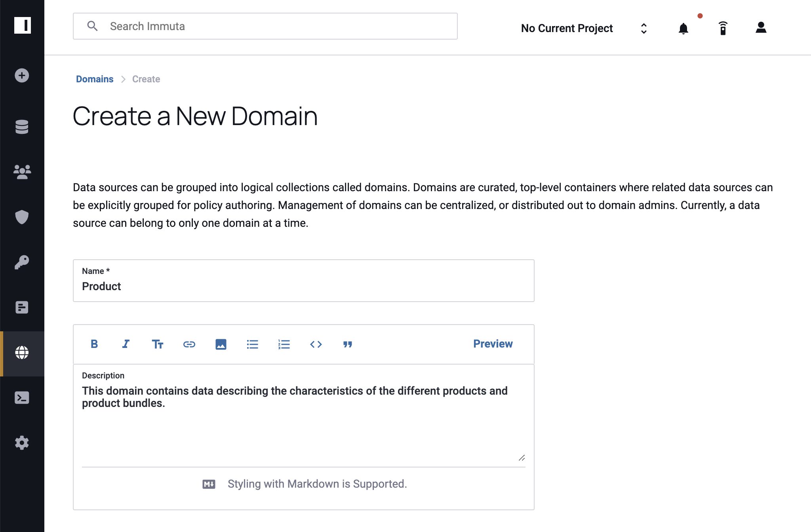Image resolution: width=811 pixels, height=532 pixels.
Task: Insert a link via chain icon
Action: [189, 344]
